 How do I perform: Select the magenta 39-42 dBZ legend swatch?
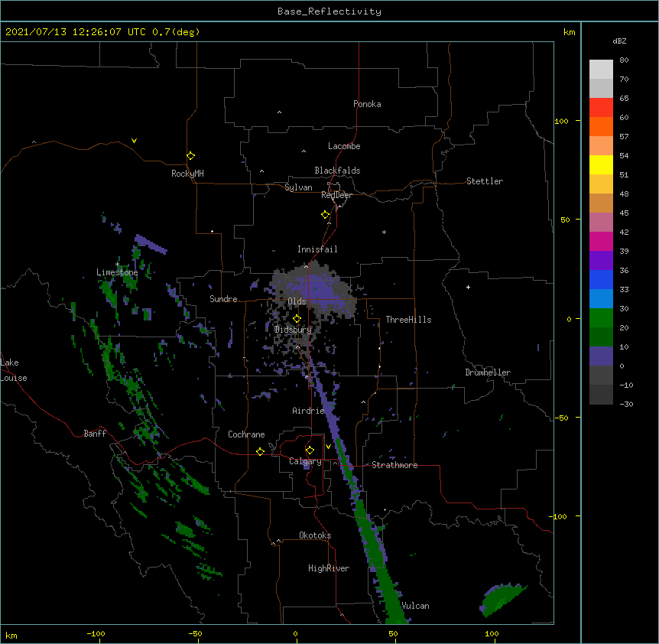[x=601, y=241]
